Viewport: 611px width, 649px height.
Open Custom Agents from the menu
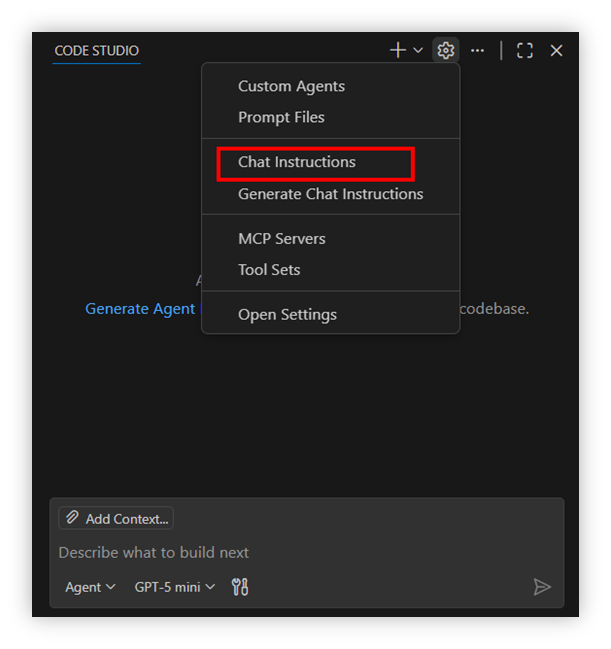coord(291,86)
